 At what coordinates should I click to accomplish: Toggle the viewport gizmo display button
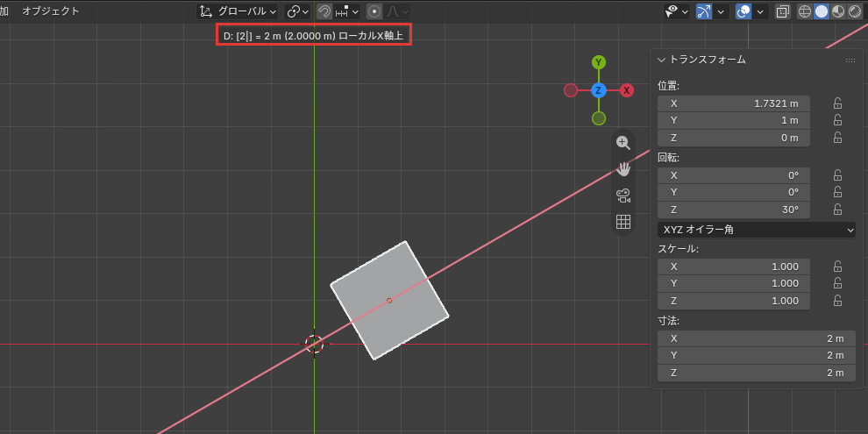coord(703,11)
